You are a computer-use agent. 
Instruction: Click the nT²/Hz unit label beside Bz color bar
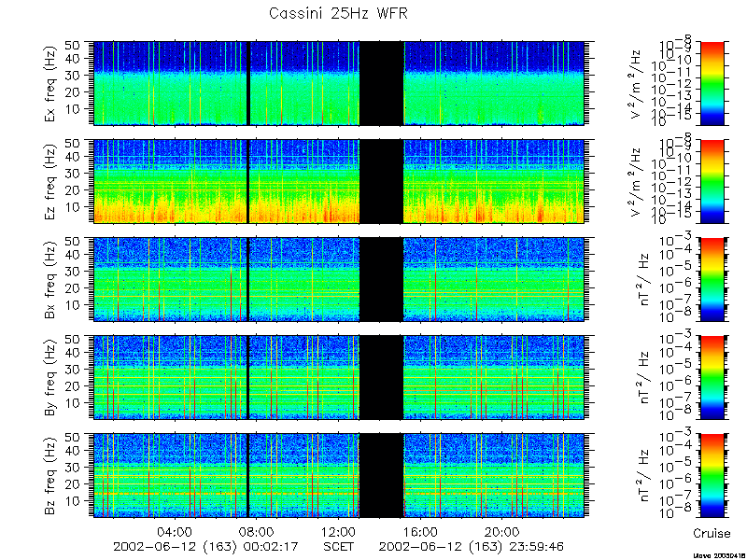[x=644, y=475]
